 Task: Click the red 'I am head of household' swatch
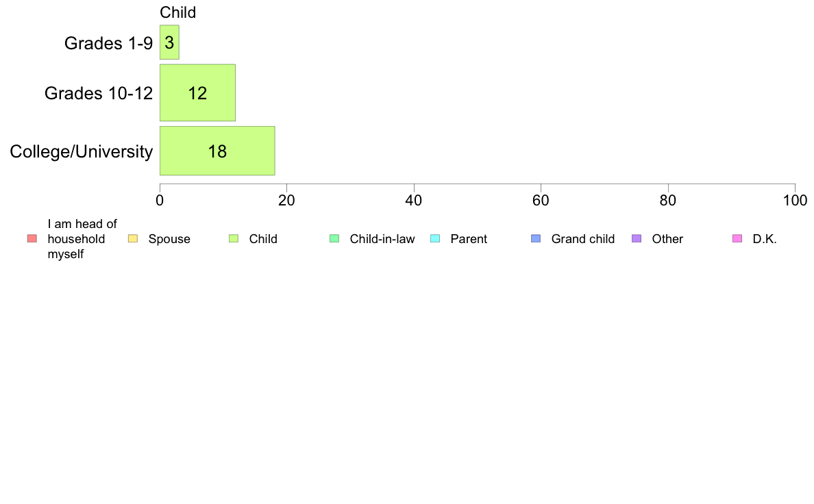(32, 239)
